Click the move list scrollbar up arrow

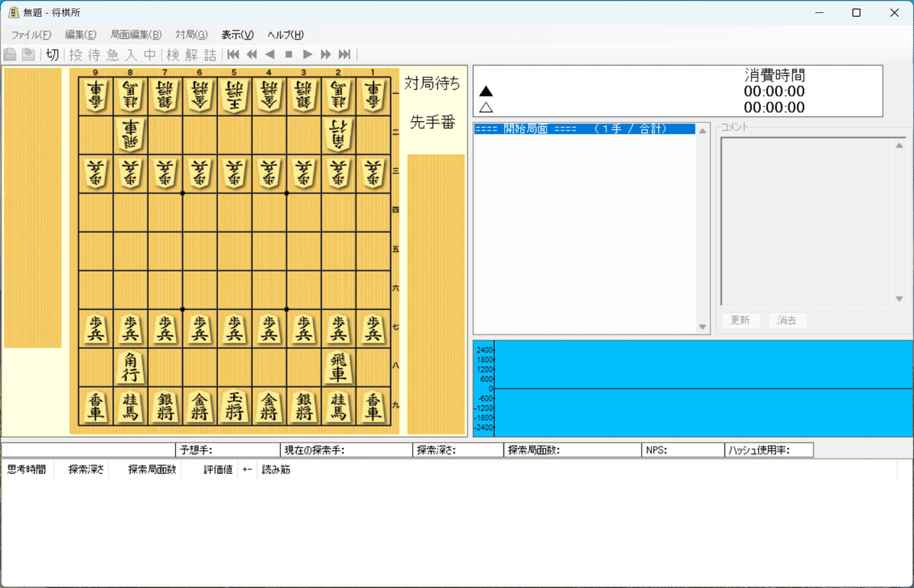(x=703, y=130)
